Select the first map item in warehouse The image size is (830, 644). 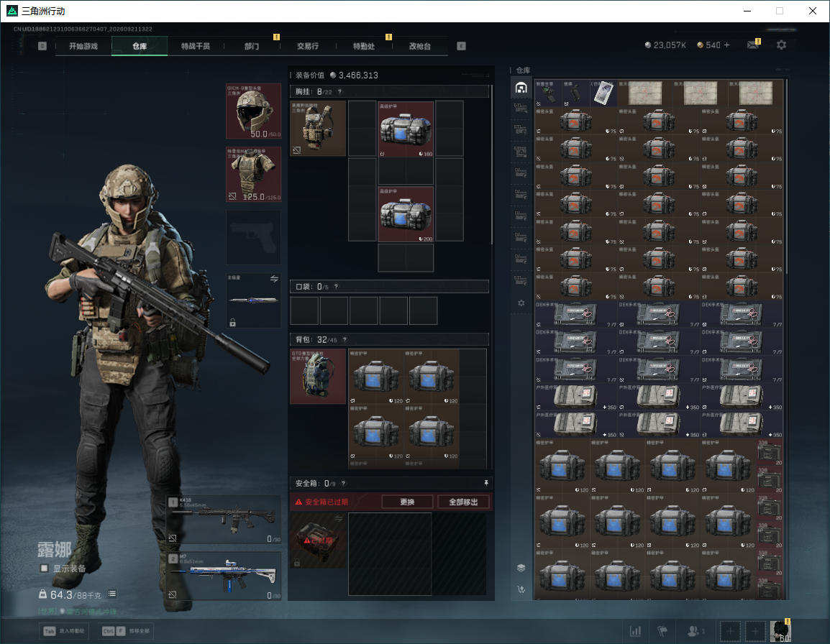[x=644, y=93]
